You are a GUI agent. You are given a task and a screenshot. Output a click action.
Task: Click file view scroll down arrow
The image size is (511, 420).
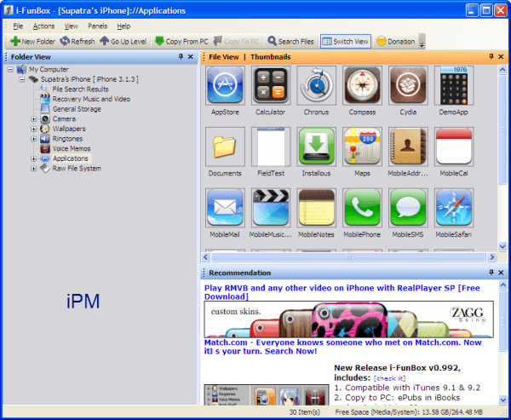pos(502,246)
